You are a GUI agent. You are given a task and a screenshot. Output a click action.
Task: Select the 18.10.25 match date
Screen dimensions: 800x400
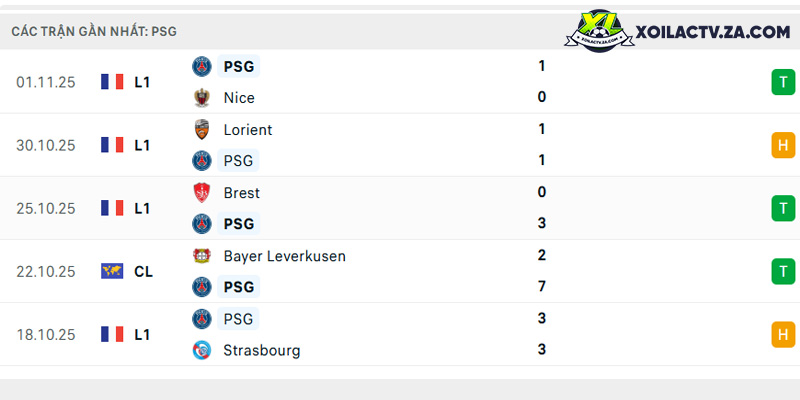click(46, 335)
